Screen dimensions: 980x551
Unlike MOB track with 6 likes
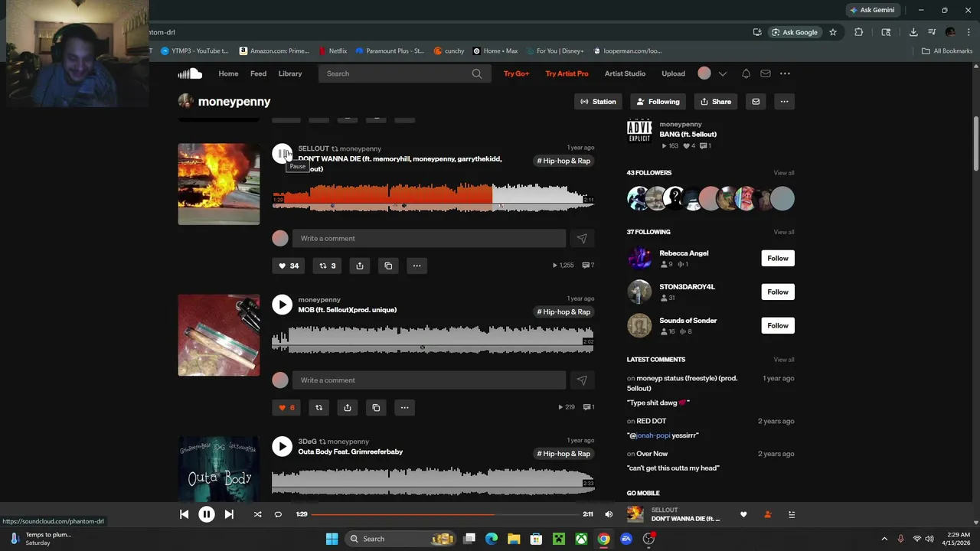click(286, 407)
